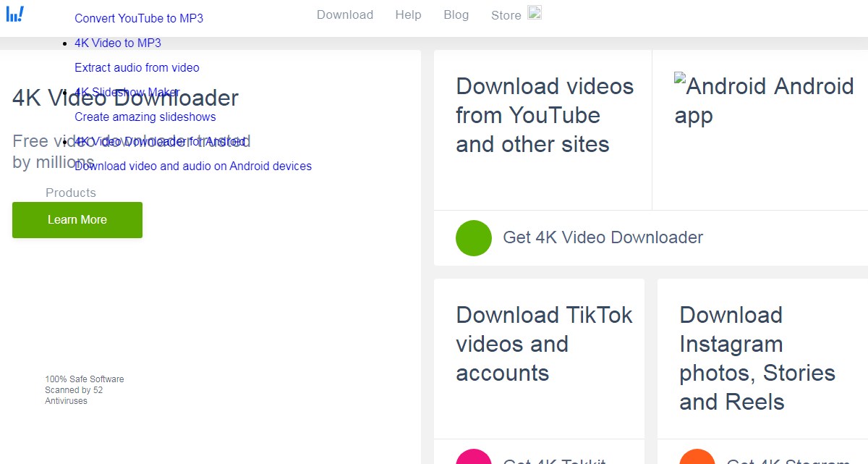Open the Help menu item

(408, 14)
